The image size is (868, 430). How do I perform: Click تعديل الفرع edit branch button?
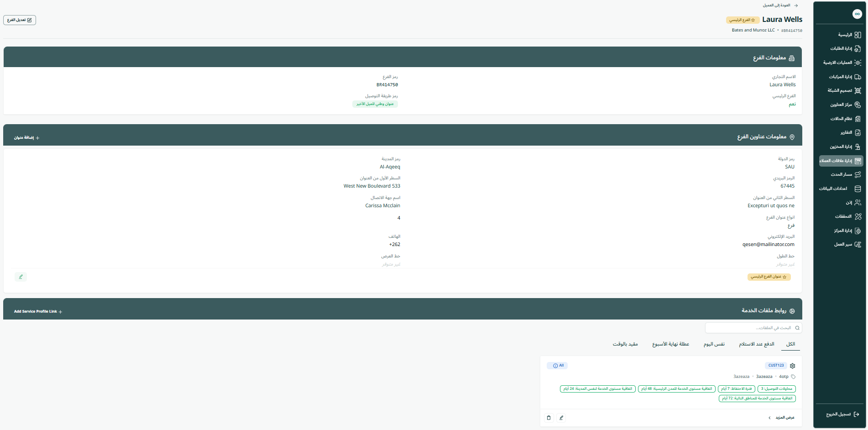tap(20, 20)
